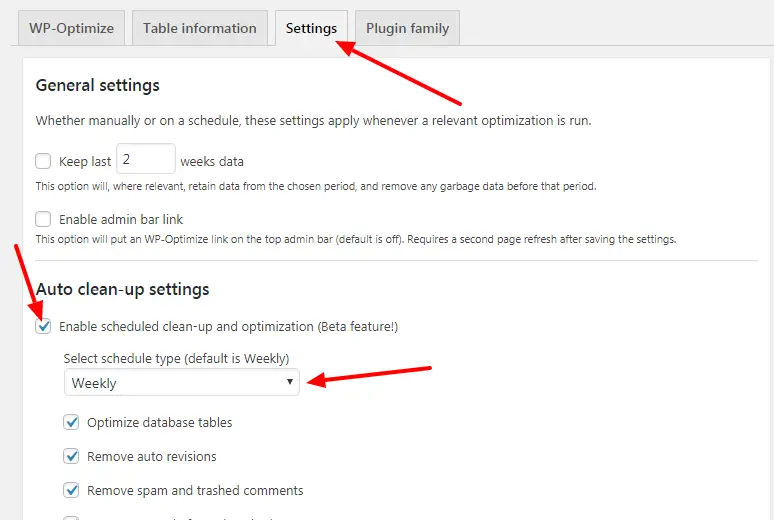
Task: Click the arrow on the schedule dropdown
Action: [x=289, y=382]
